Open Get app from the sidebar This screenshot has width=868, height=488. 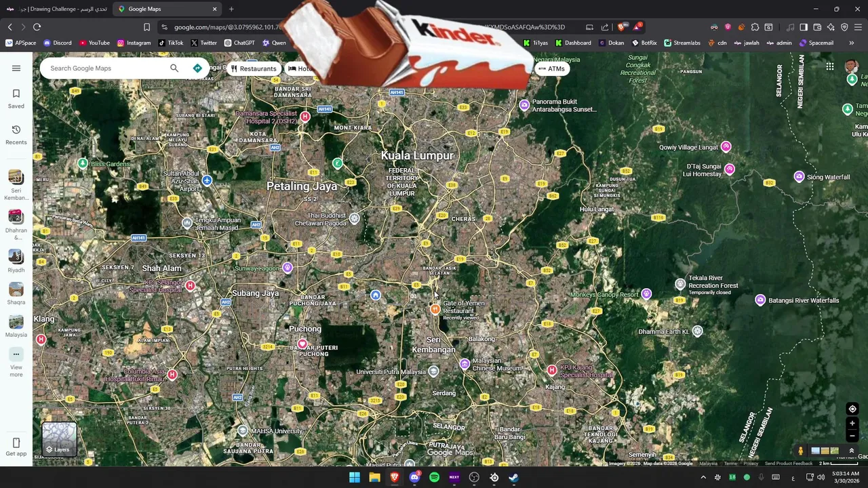coord(16,447)
